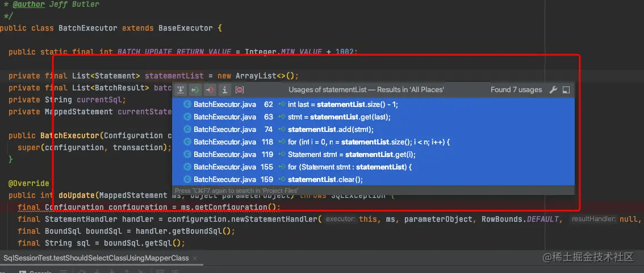The width and height of the screenshot is (644, 273).
Task: Click 'executor:' parameter hint
Action: pos(341,219)
